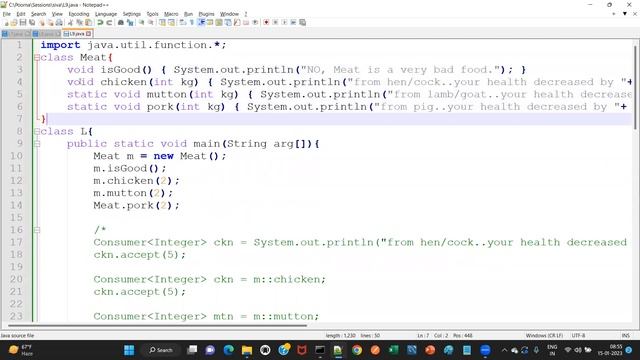Collapse the class L fold marker
The height and width of the screenshot is (360, 640).
(37, 131)
